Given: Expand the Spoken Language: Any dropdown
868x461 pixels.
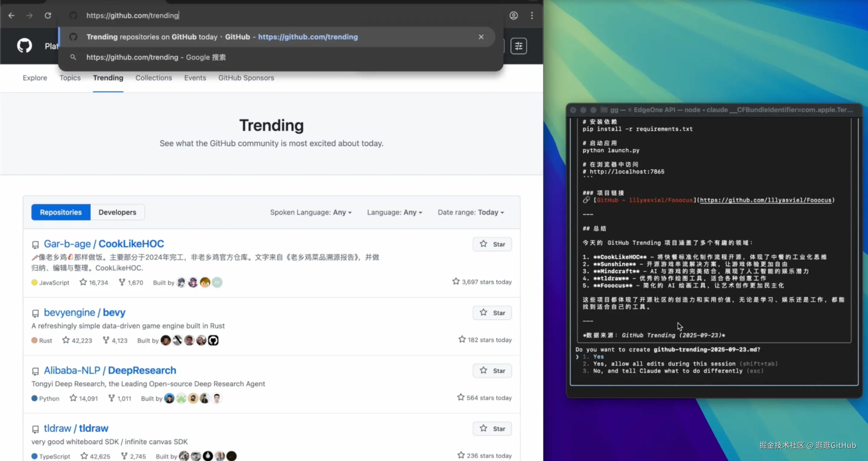Looking at the screenshot, I should [310, 212].
